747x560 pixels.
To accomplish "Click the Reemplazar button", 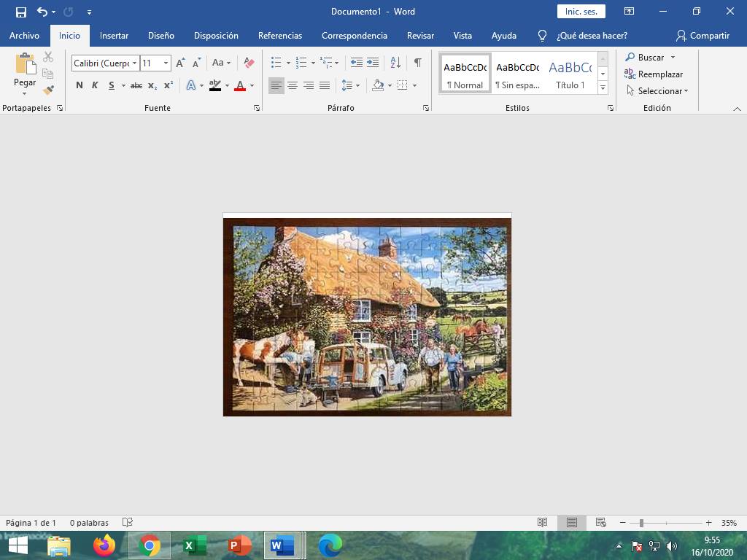I will click(654, 74).
